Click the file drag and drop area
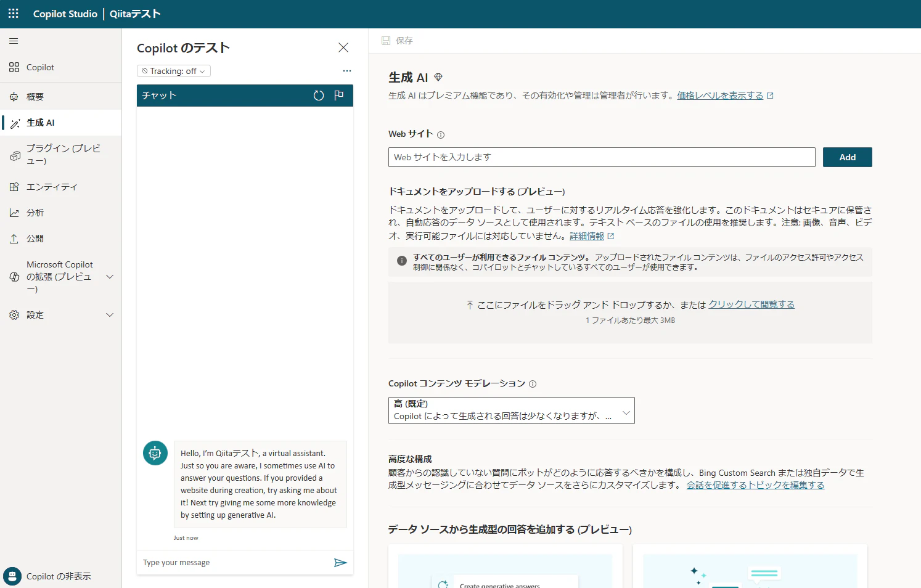Viewport: 921px width, 588px height. [630, 312]
